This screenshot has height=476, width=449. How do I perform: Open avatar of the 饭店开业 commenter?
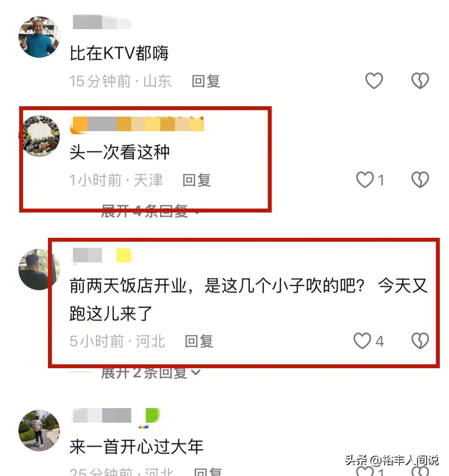39,269
